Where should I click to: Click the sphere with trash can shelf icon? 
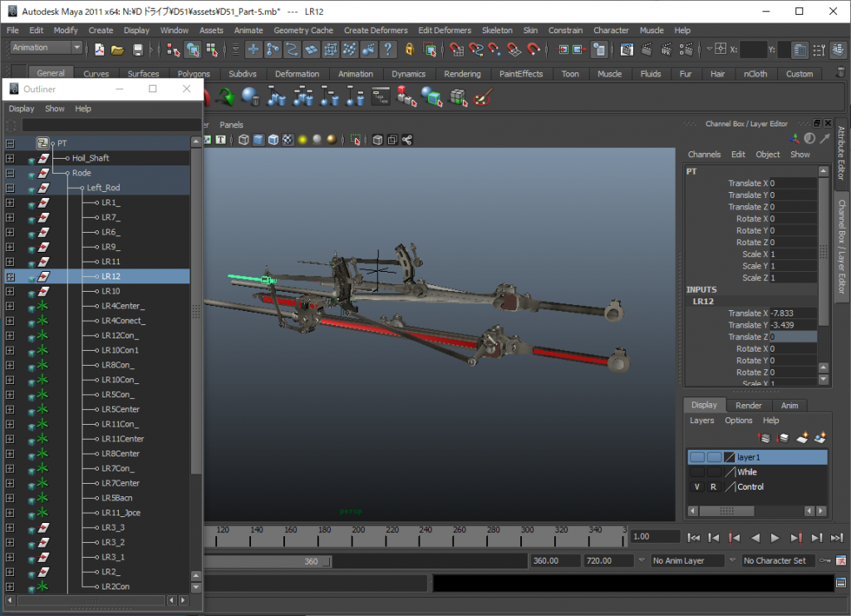point(251,97)
